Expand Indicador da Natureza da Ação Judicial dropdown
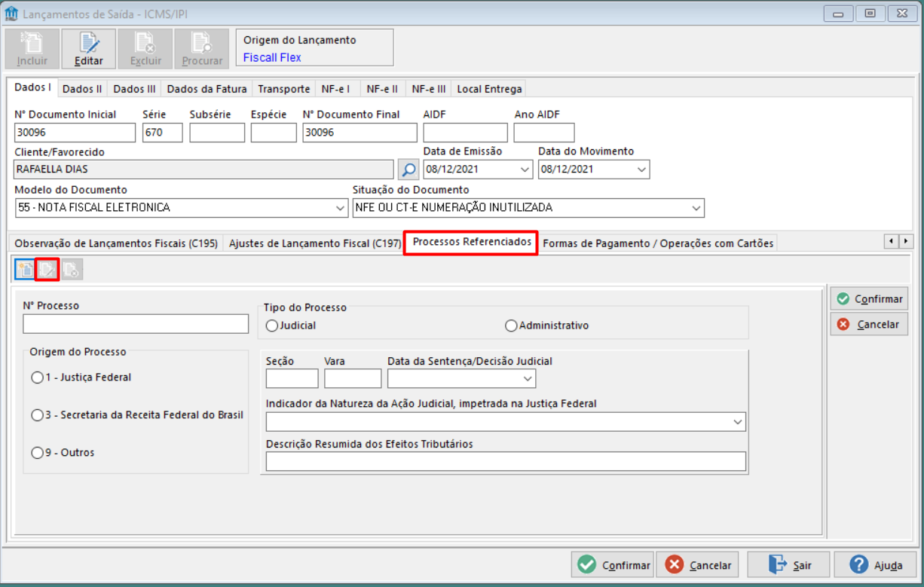This screenshot has width=924, height=587. click(738, 423)
